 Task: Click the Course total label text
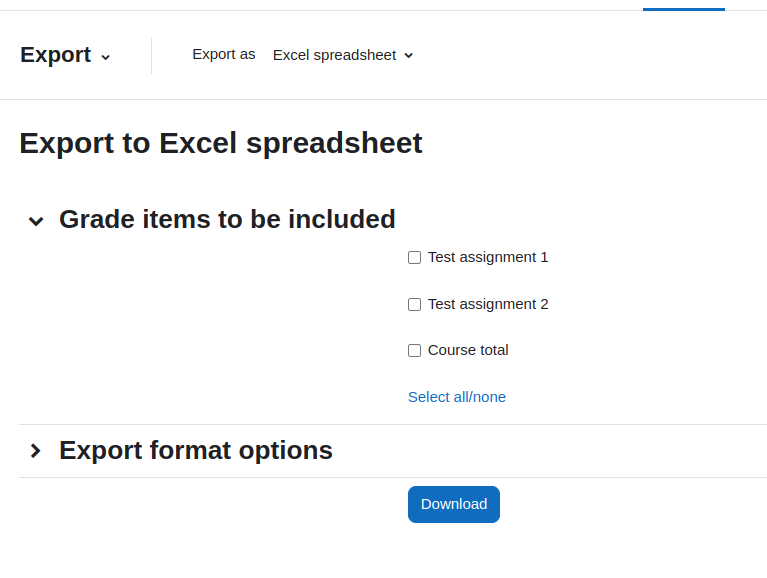coord(468,350)
